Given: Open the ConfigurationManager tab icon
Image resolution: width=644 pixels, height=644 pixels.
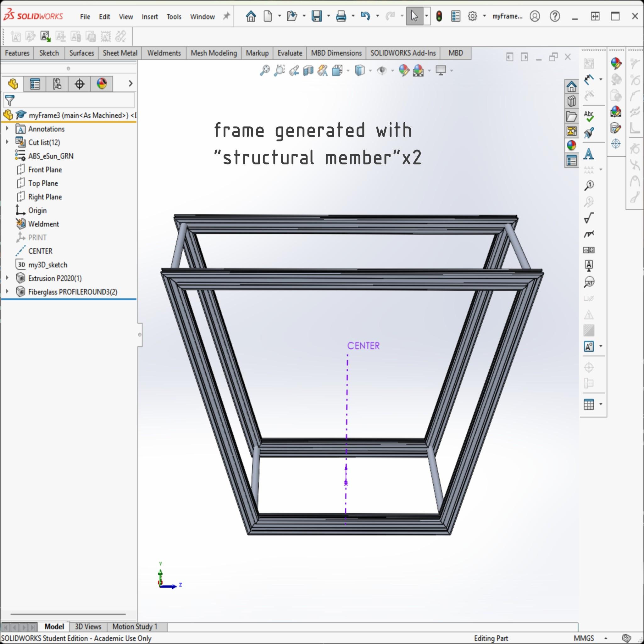Looking at the screenshot, I should (x=57, y=84).
